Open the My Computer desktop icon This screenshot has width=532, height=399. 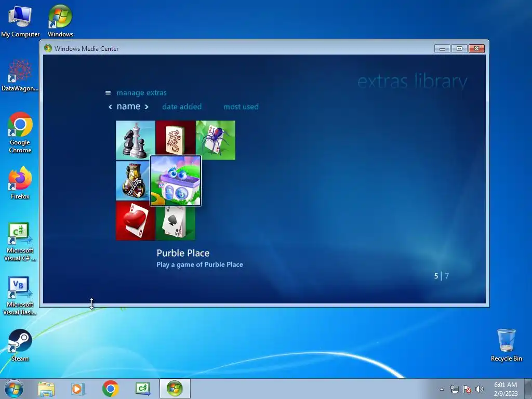tap(20, 21)
